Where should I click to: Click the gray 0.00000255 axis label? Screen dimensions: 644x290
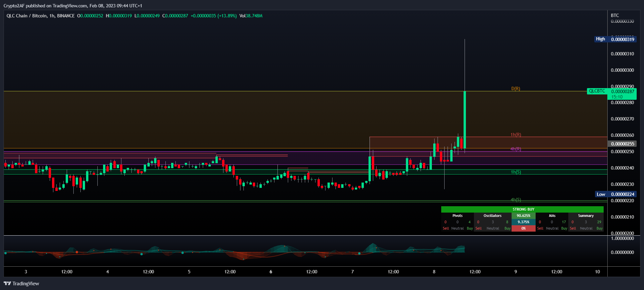click(622, 144)
